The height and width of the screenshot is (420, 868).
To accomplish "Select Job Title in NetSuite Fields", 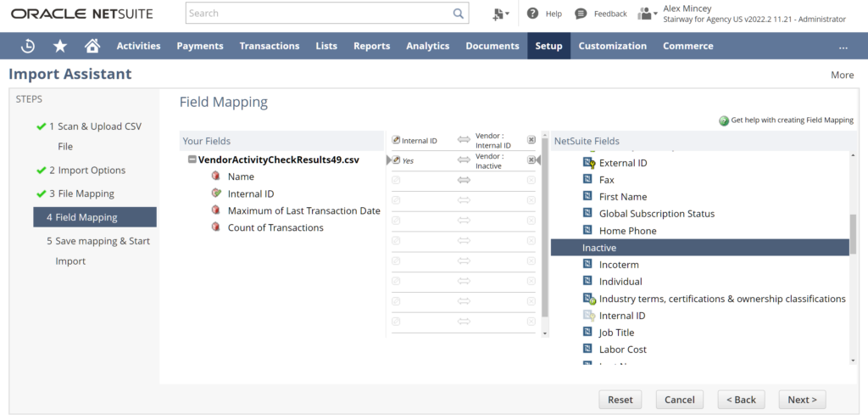I will 616,333.
